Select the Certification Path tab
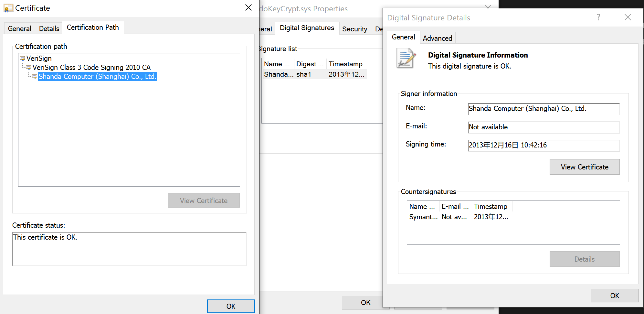Screen dimensions: 644x314 (x=93, y=27)
